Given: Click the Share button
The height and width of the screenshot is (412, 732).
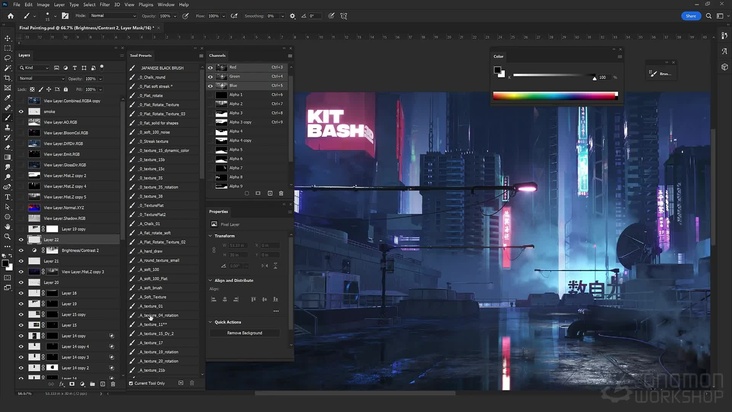Looking at the screenshot, I should pos(691,16).
